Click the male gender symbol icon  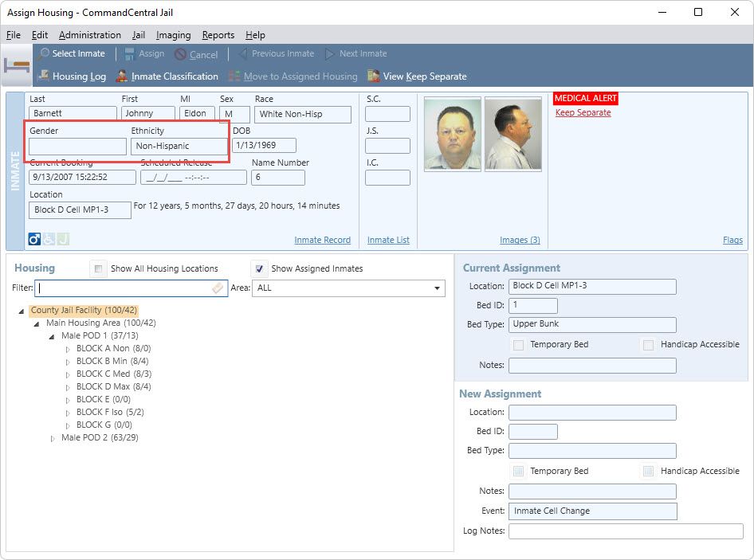[34, 239]
